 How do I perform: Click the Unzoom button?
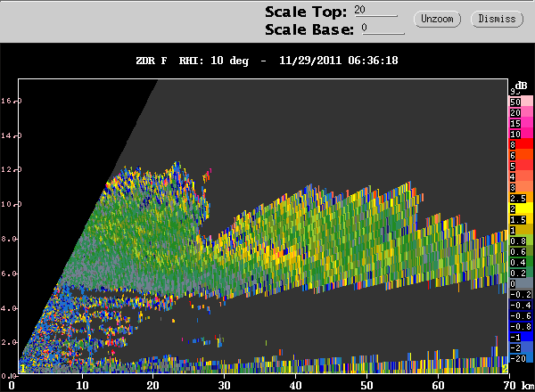point(437,19)
